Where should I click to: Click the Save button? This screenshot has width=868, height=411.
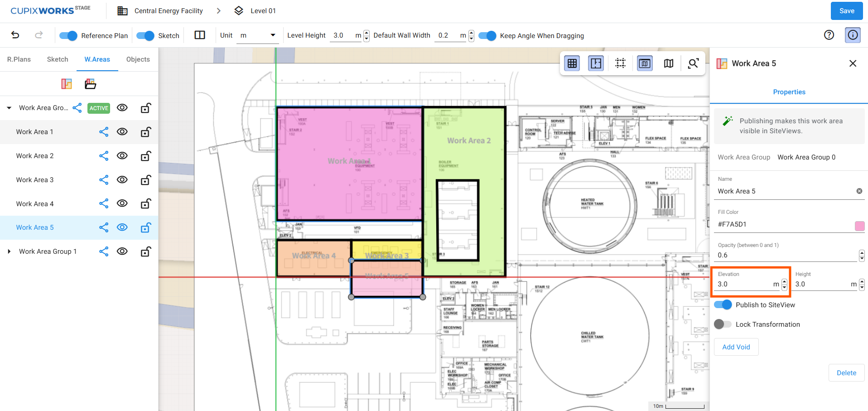(x=847, y=11)
